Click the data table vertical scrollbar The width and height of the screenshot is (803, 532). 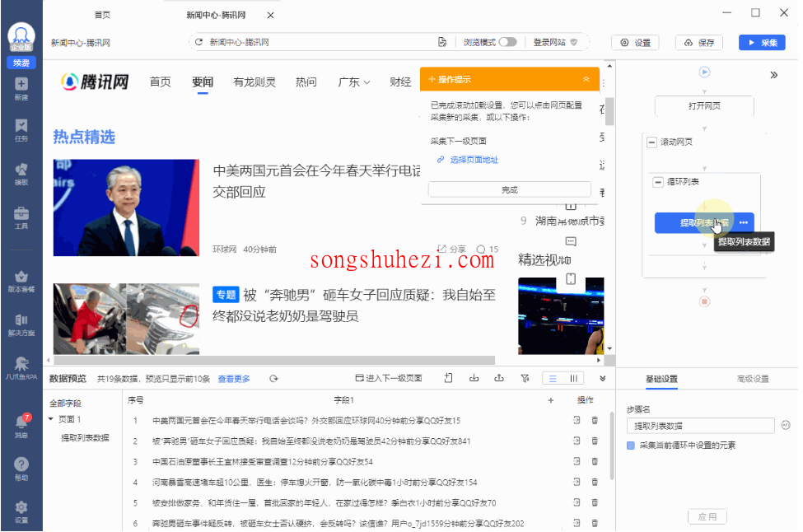tap(612, 446)
